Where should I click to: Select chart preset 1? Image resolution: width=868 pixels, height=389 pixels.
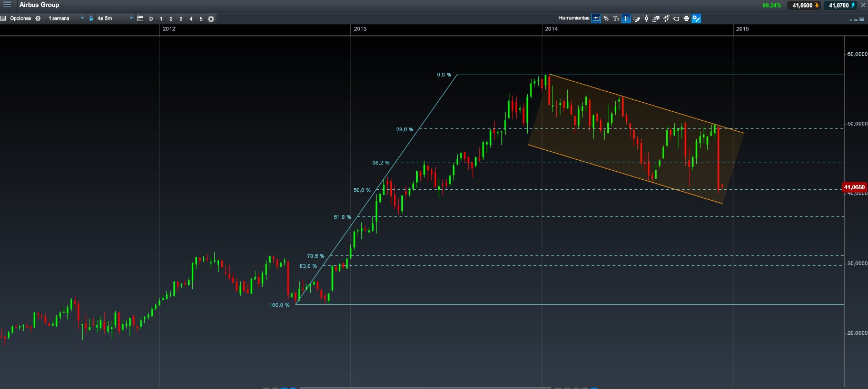click(x=161, y=19)
